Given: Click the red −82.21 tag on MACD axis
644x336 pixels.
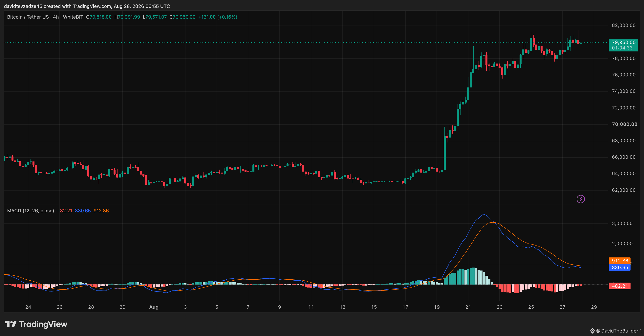Looking at the screenshot, I should click(x=619, y=286).
